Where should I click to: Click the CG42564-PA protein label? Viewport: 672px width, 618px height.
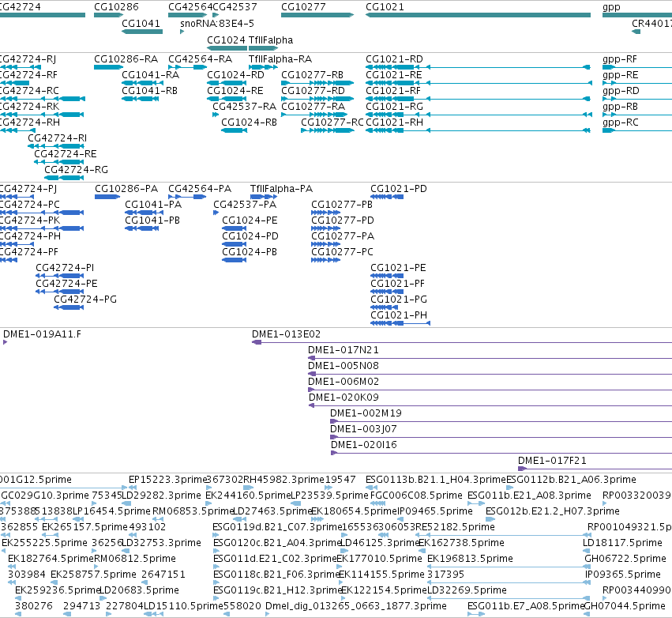(x=200, y=189)
